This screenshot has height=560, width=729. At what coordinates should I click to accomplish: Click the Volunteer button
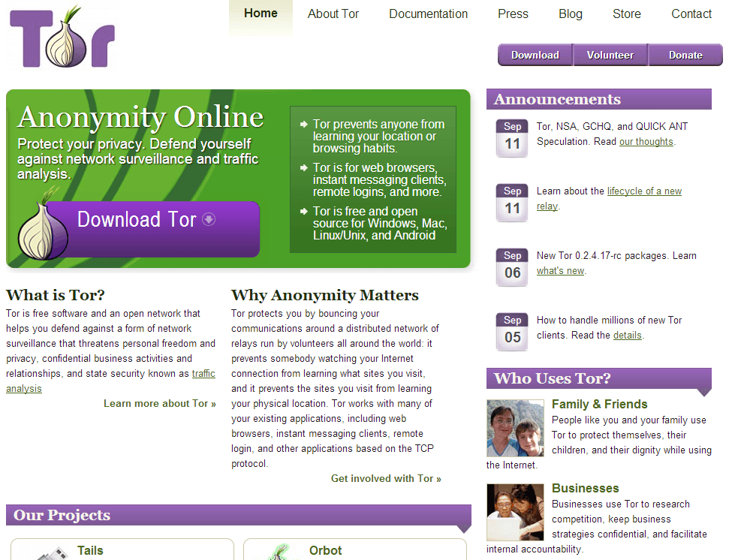[x=610, y=56]
